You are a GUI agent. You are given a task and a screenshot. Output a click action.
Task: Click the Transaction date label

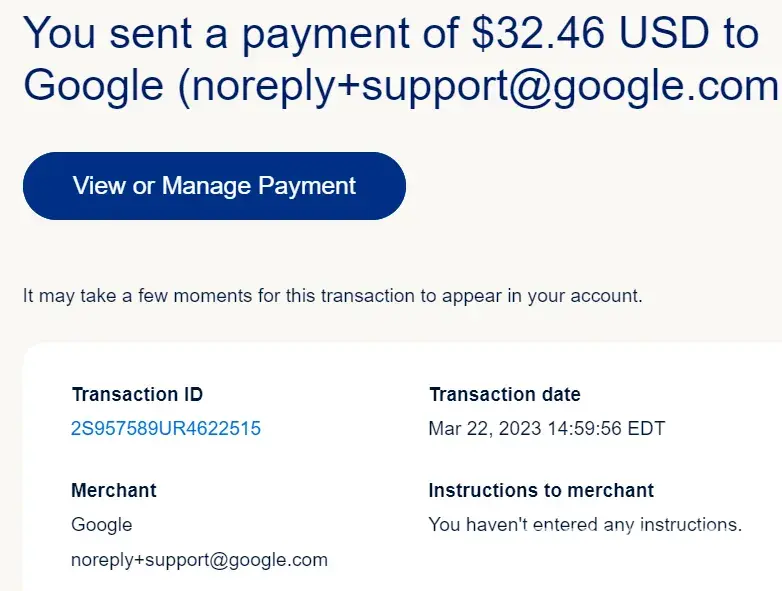point(504,395)
